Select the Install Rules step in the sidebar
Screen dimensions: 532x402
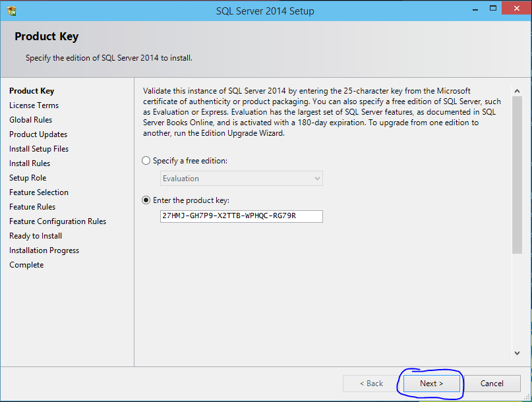30,163
